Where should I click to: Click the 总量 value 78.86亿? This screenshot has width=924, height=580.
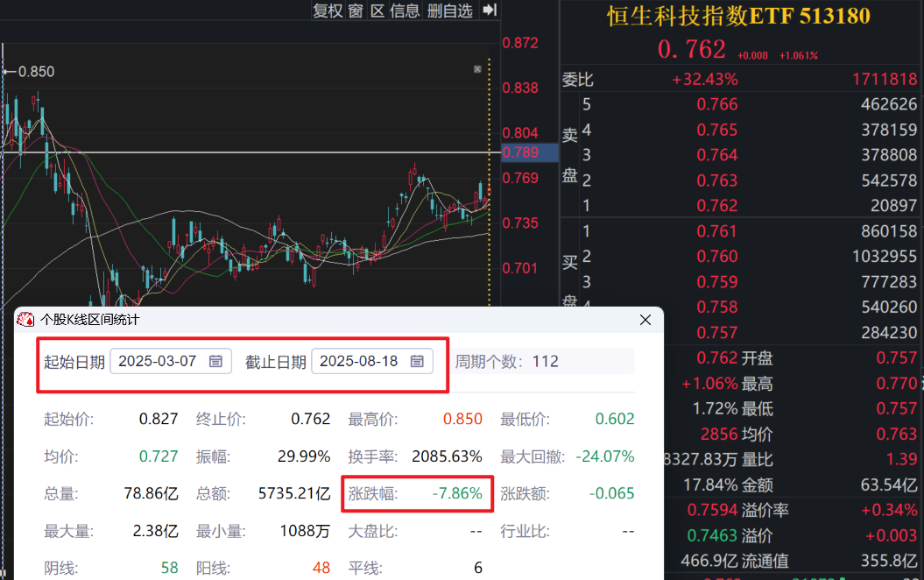[151, 493]
